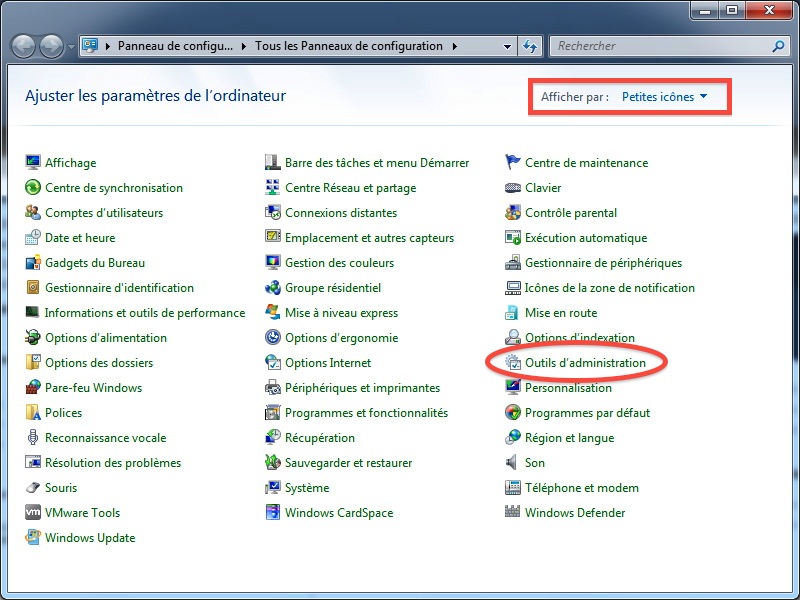Click the Control Panel icon in address bar
The image size is (800, 600).
[x=90, y=46]
